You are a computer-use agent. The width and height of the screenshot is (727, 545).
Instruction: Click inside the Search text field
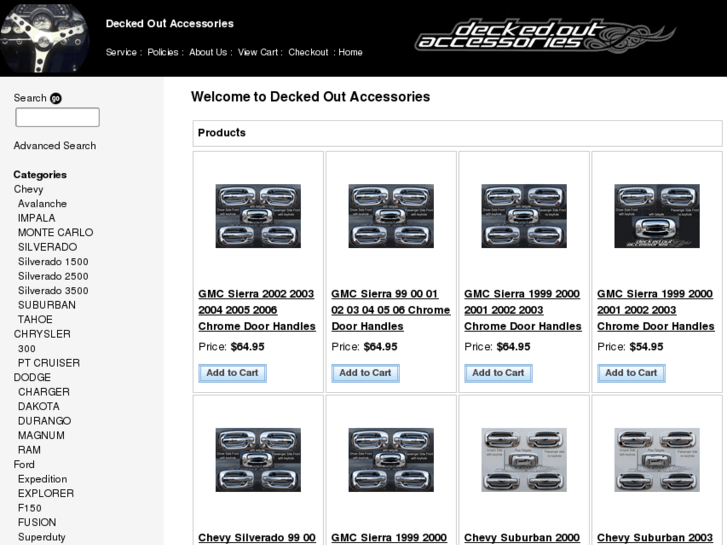[57, 117]
